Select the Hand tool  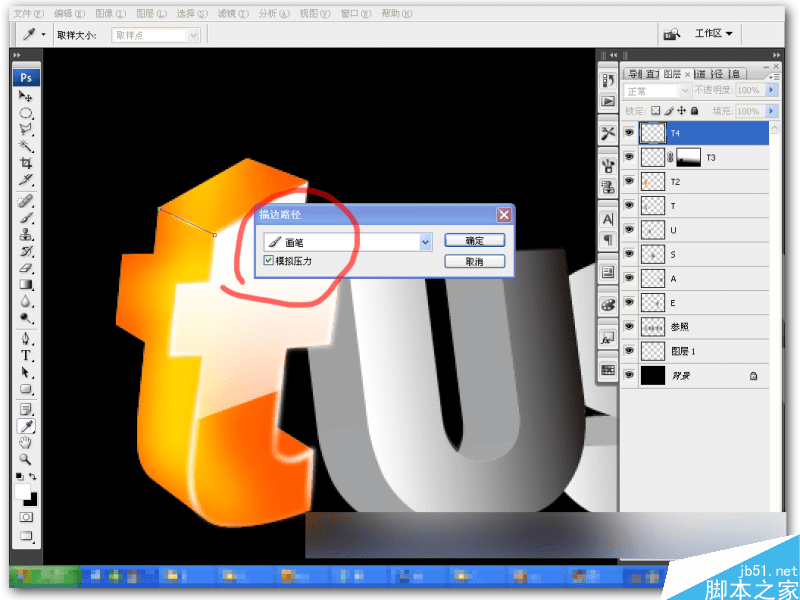(x=26, y=442)
